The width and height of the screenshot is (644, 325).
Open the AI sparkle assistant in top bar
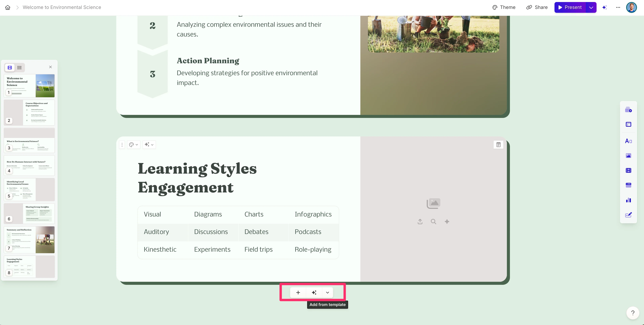pos(604,7)
